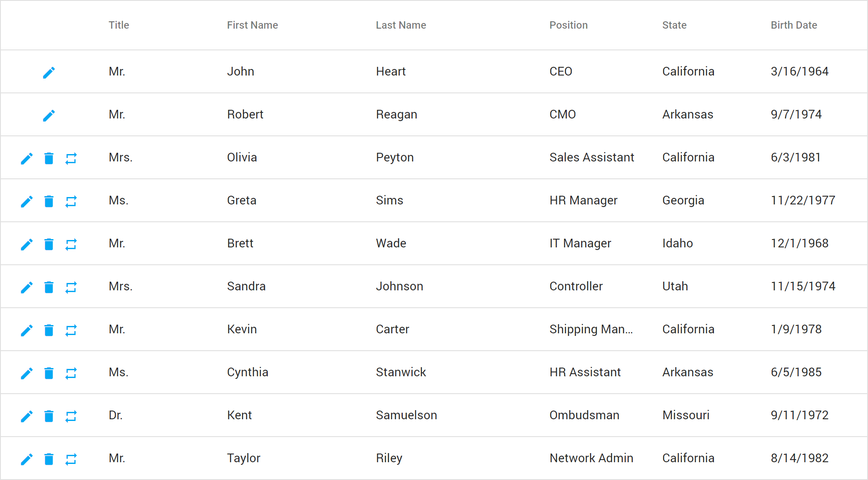
Task: Delete Sandra Johnson's row
Action: 49,287
